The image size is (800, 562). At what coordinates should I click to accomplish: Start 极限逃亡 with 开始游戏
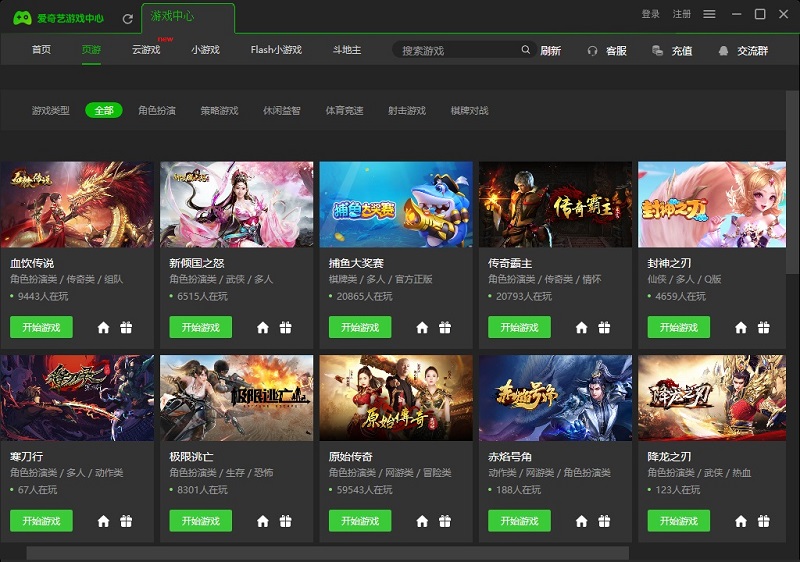coord(201,521)
